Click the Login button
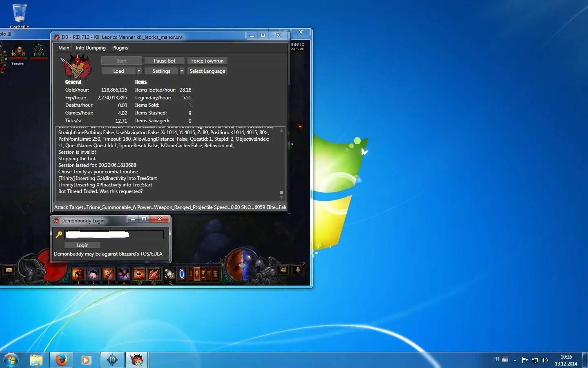The image size is (588, 368). [x=82, y=245]
